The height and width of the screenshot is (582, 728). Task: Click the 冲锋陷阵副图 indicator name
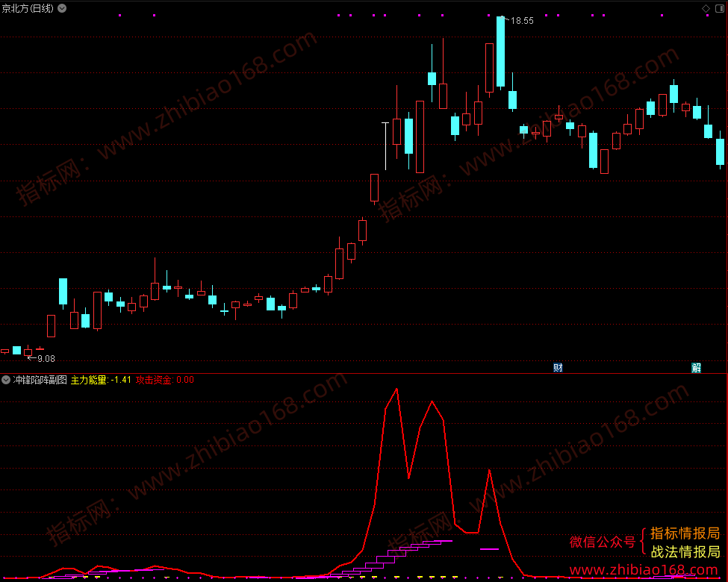[40, 380]
